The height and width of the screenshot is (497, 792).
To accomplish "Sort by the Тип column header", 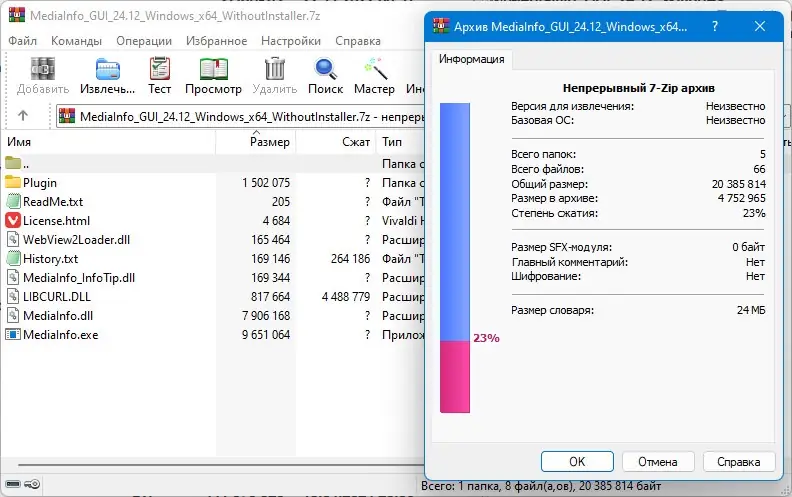I will tap(402, 142).
